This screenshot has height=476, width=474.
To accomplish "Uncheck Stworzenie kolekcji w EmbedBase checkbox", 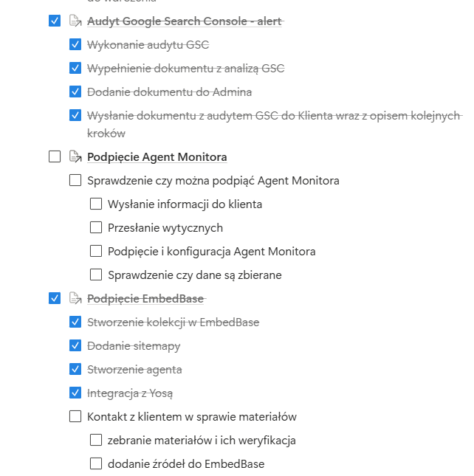I will (x=75, y=322).
